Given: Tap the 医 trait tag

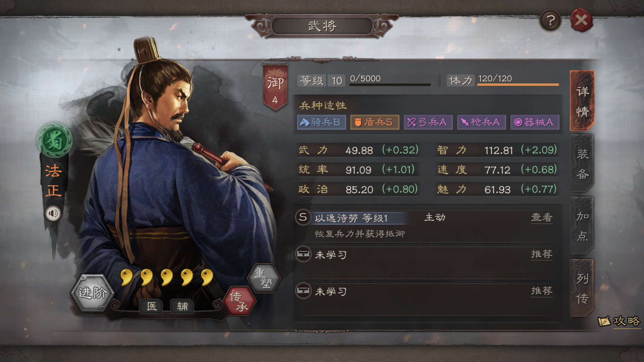Looking at the screenshot, I should [152, 306].
